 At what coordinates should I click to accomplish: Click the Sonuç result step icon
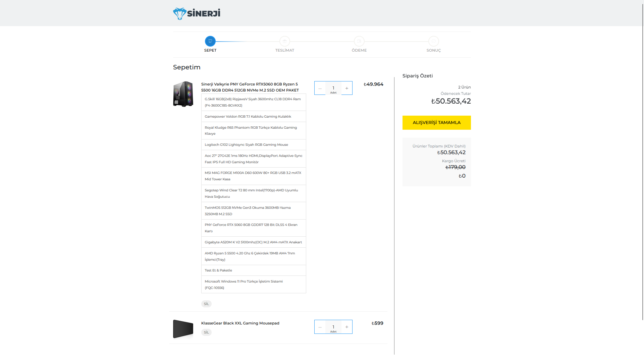[433, 41]
